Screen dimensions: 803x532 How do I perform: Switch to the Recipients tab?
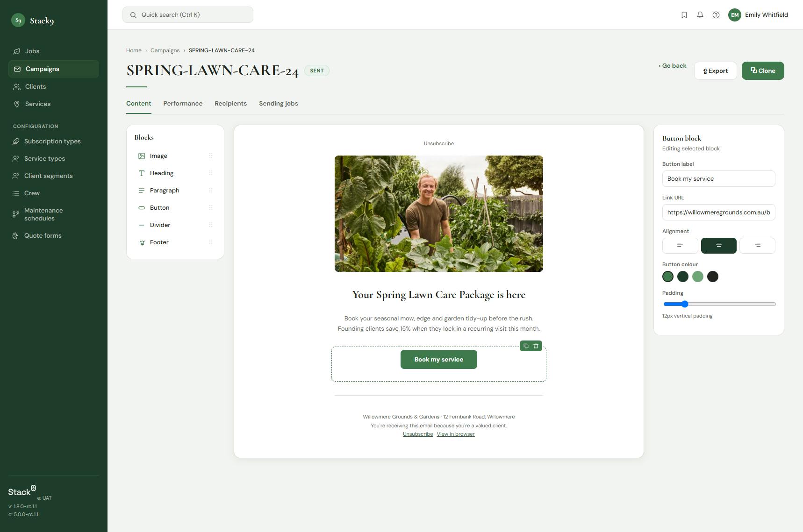coord(231,104)
